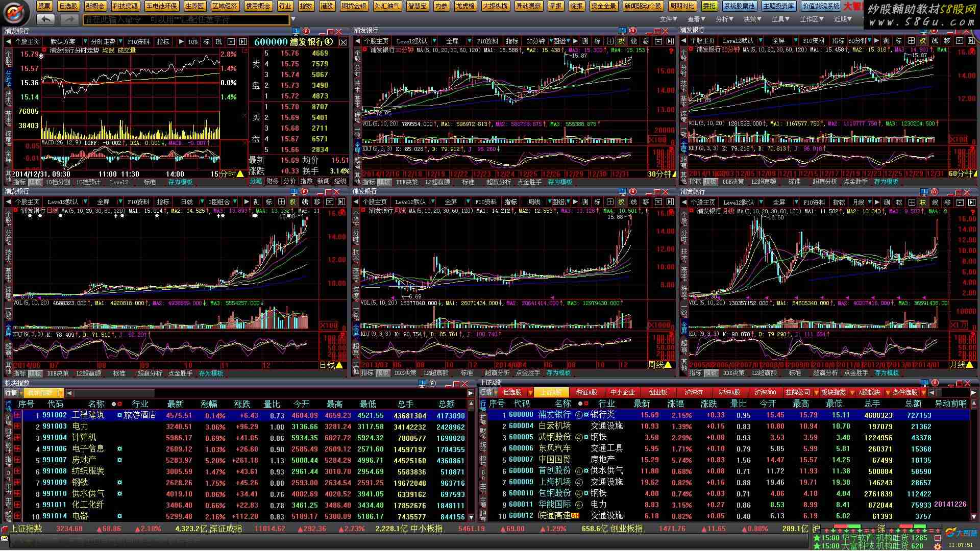Screen dimensions: 980x551
Task: Toggle 移 move tool in 60-minute chart toolbar
Action: [947, 41]
